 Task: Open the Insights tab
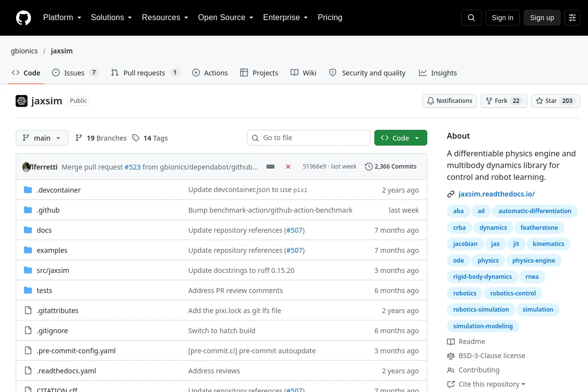point(438,73)
